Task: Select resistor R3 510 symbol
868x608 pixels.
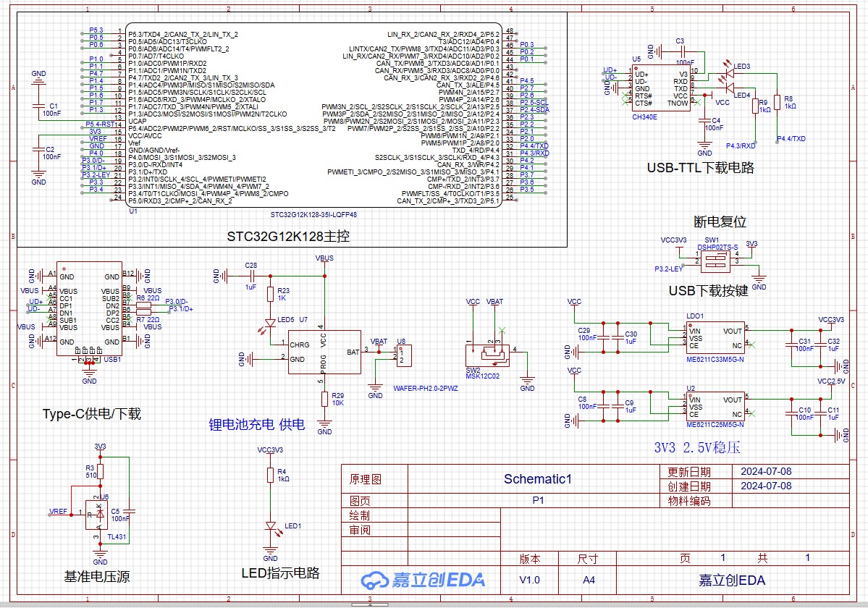Action: tap(100, 471)
